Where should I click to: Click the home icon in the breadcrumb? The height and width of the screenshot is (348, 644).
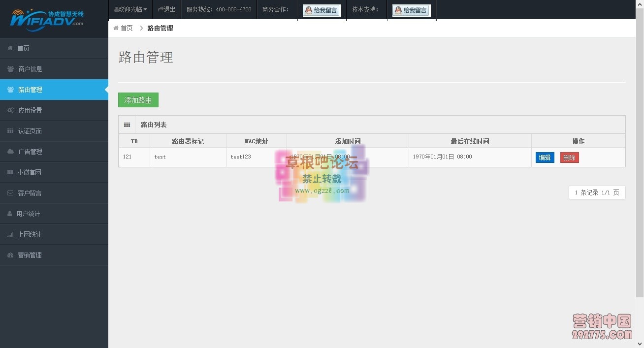coord(116,28)
